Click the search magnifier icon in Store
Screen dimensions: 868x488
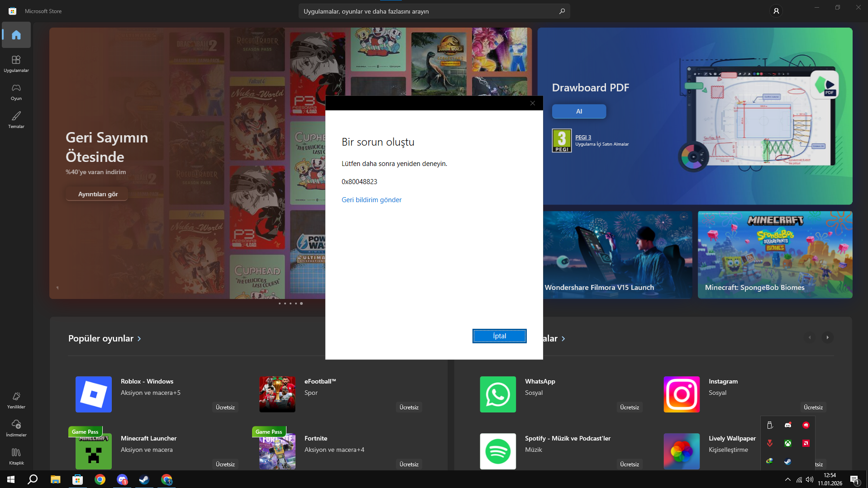562,11
